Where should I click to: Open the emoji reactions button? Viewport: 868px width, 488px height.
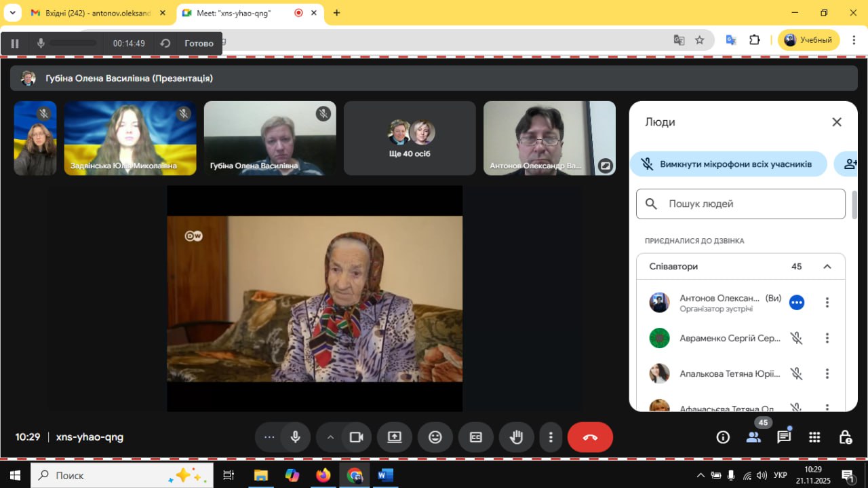[435, 437]
